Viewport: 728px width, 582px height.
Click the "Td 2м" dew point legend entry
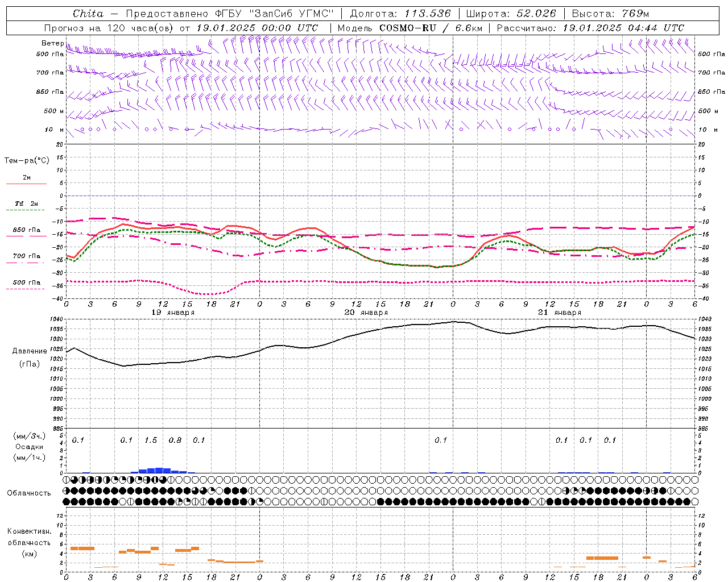(x=27, y=203)
